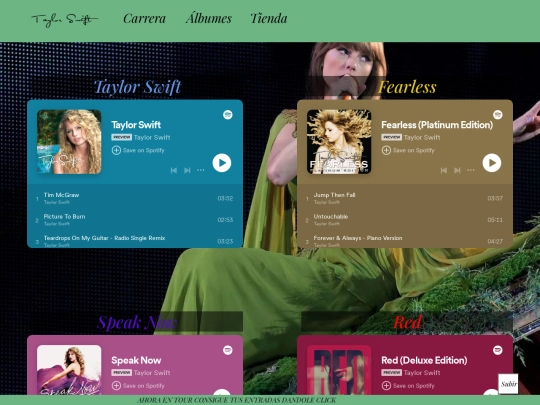Click the blue 'Taylor Swift' section heading
Screen dimensions: 540x405
click(x=137, y=87)
